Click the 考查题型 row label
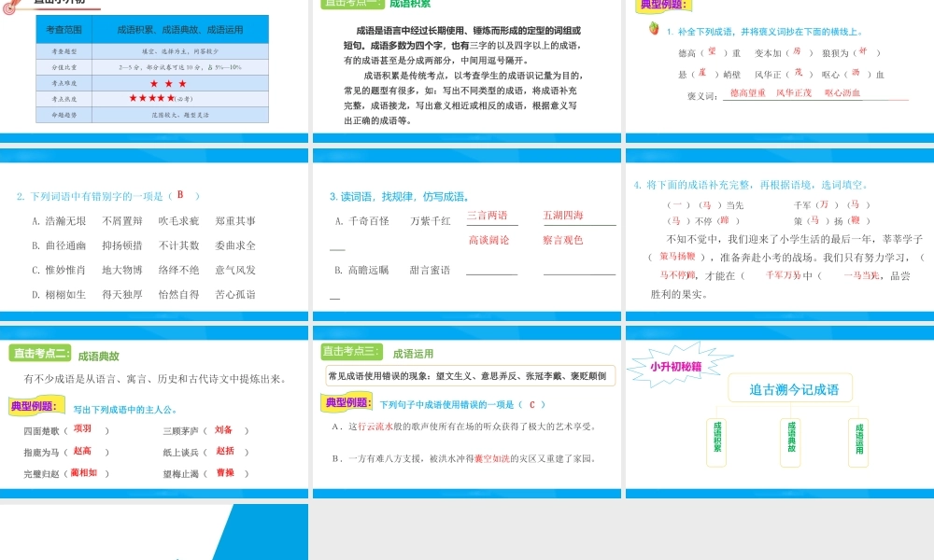 [x=64, y=51]
